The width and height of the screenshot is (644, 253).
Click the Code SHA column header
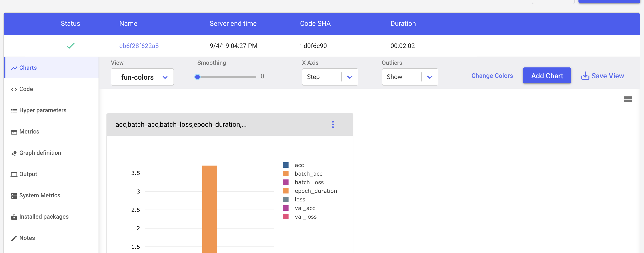pos(315,24)
